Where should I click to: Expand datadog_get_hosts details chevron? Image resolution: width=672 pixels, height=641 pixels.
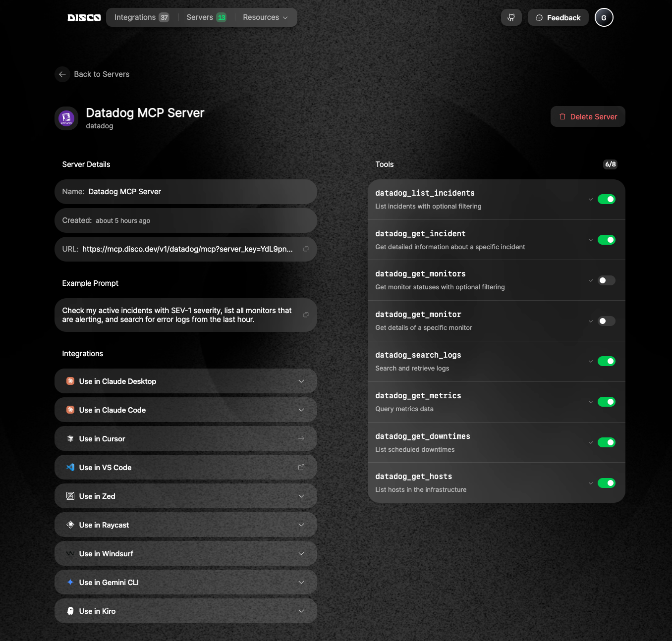591,483
